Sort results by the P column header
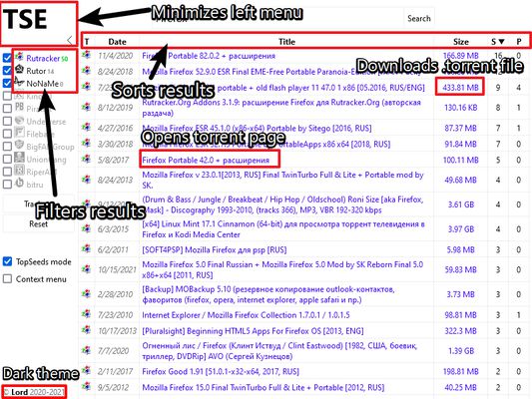This screenshot has width=532, height=399. click(x=519, y=41)
